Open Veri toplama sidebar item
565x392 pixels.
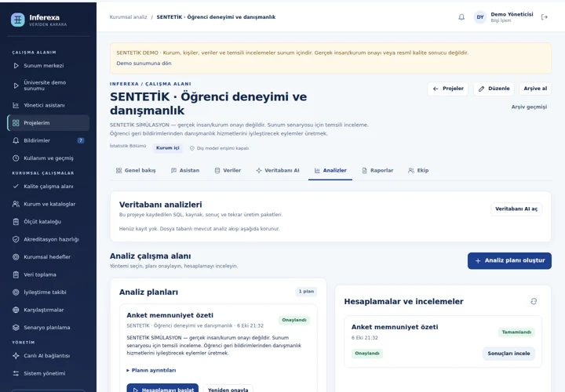(49, 274)
